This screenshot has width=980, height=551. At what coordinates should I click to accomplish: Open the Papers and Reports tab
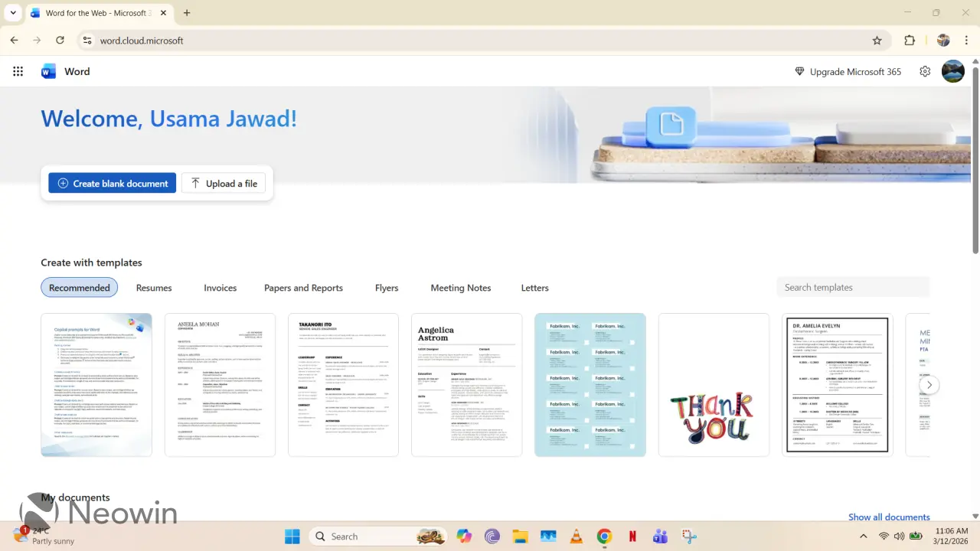point(303,288)
